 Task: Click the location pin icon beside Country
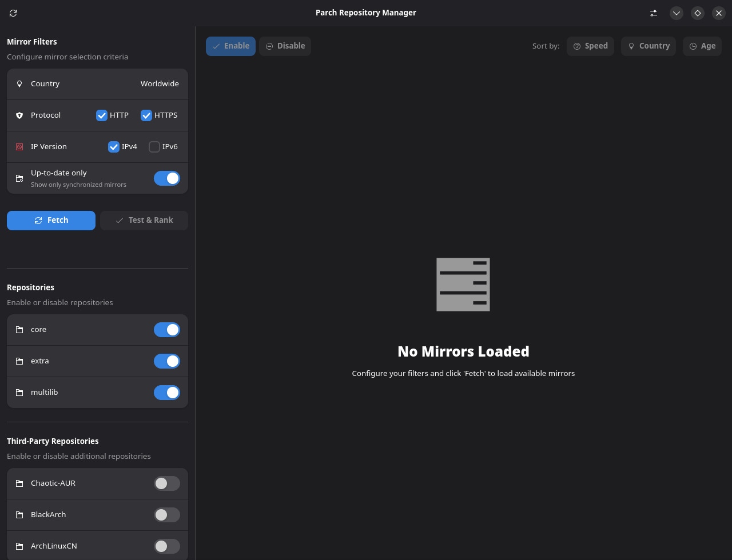click(x=19, y=84)
